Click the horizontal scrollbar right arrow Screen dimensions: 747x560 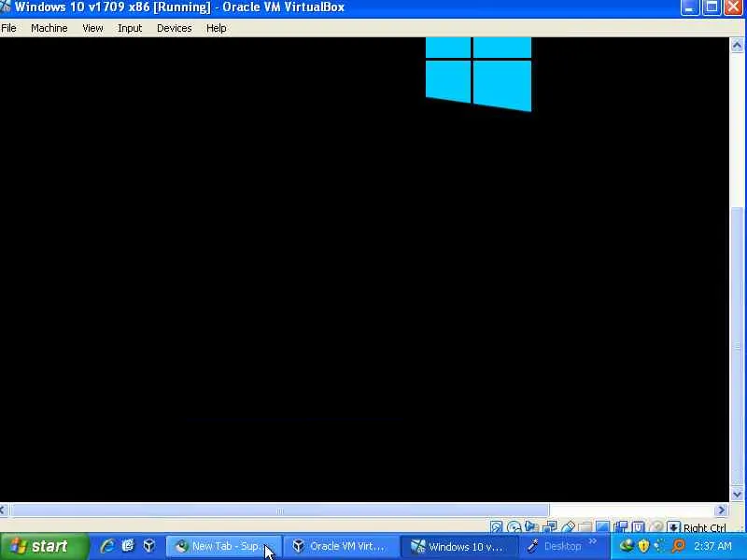pos(721,511)
